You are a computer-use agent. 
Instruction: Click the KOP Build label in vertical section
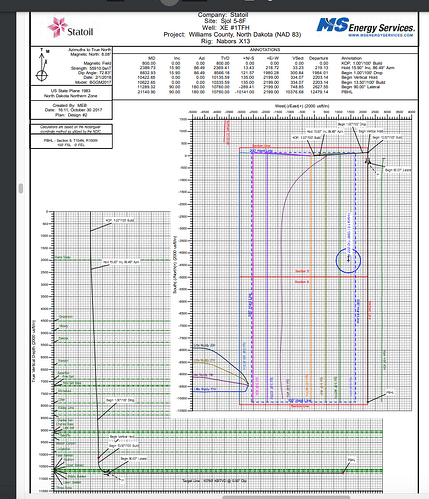point(120,221)
